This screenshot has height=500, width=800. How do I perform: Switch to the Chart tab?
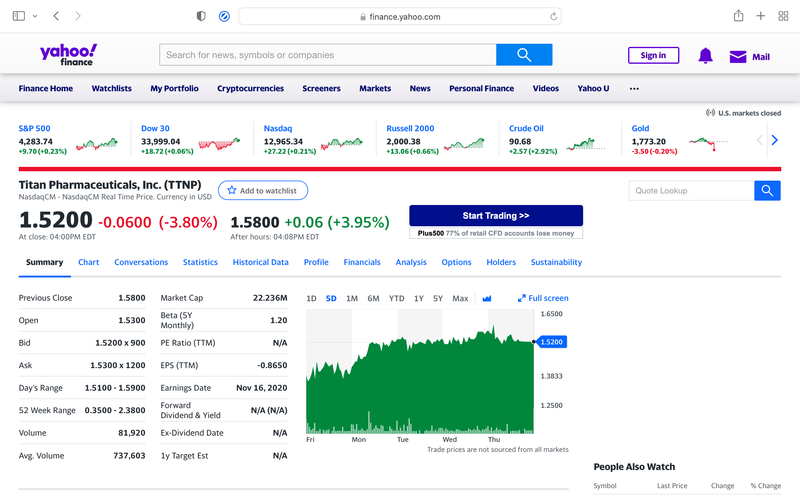(x=88, y=262)
